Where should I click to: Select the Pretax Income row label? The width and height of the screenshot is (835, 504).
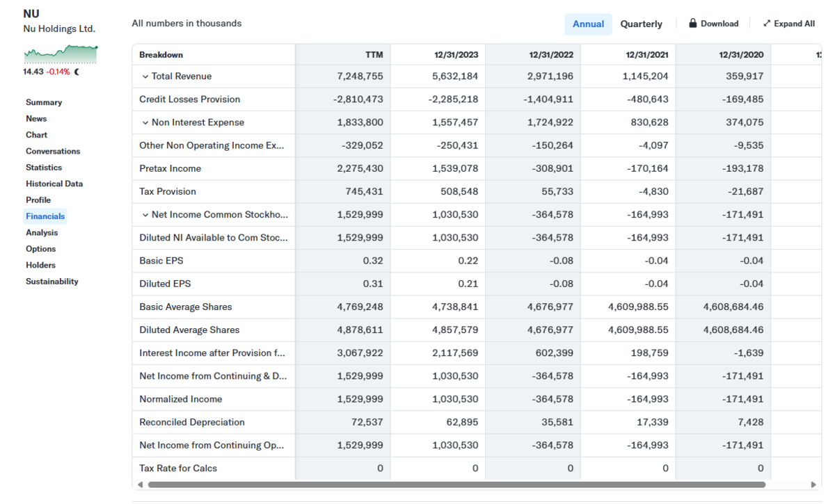point(170,168)
